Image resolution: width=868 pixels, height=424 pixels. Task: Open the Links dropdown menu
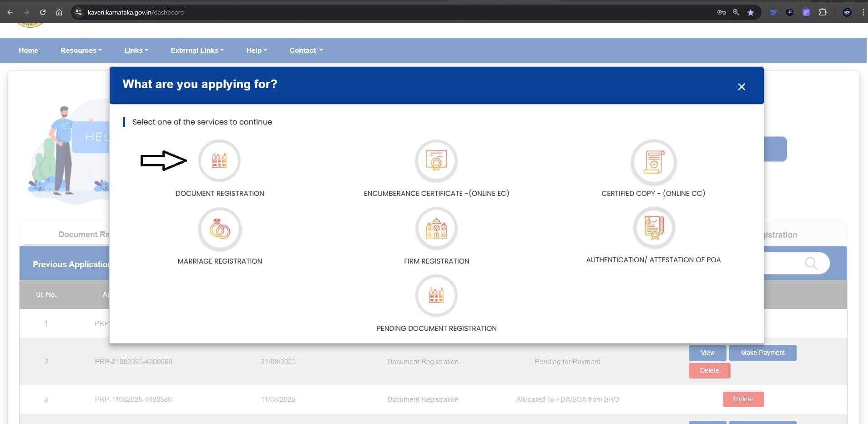pyautogui.click(x=136, y=50)
